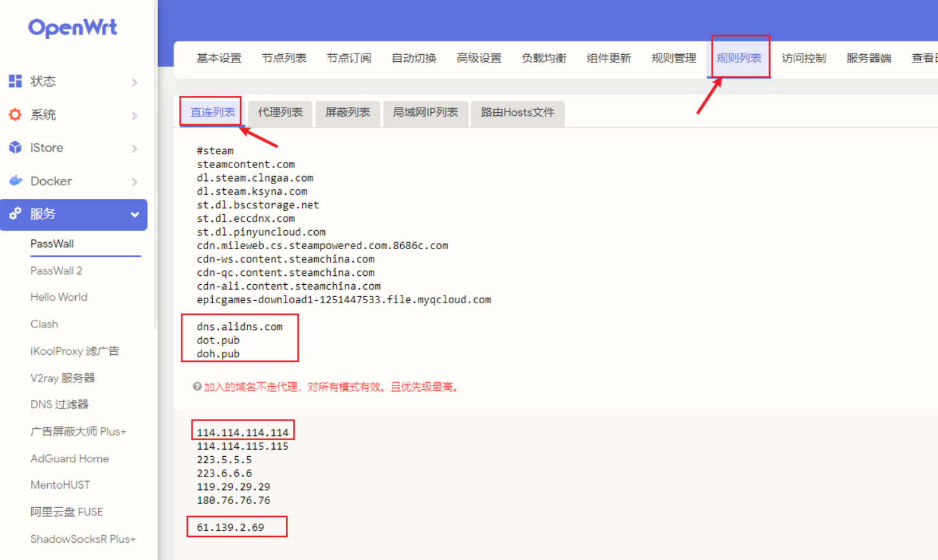Open the 访问控制 tab
Screen dimensions: 938x560
point(804,58)
